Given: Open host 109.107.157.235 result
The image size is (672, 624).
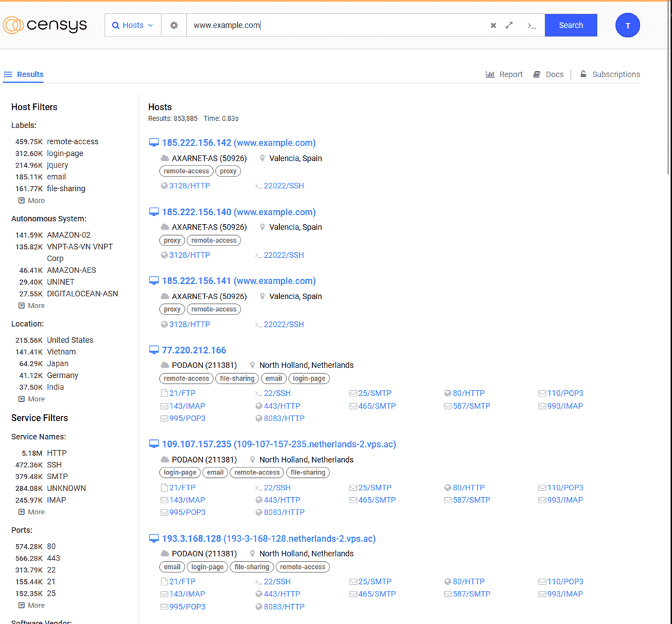Looking at the screenshot, I should click(x=279, y=444).
